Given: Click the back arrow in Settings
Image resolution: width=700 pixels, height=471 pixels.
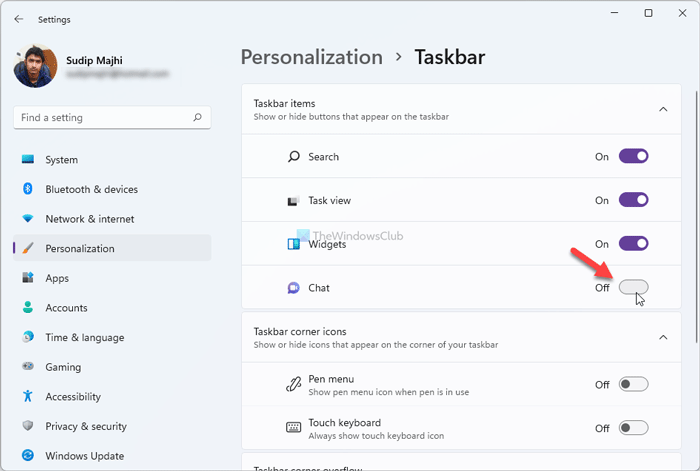Looking at the screenshot, I should pyautogui.click(x=19, y=19).
